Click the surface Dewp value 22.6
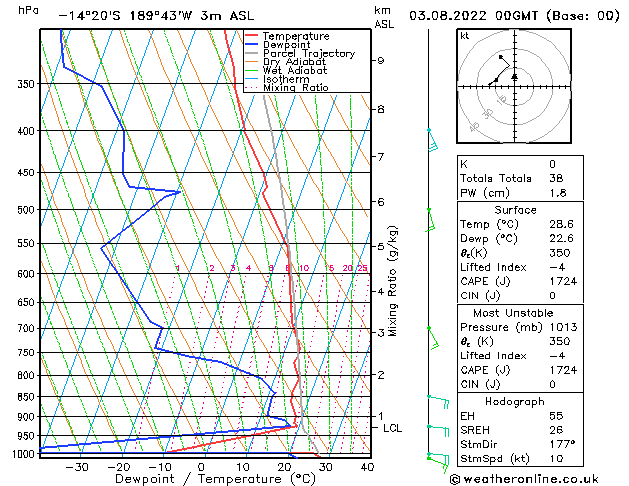629x486 pixels. (561, 239)
